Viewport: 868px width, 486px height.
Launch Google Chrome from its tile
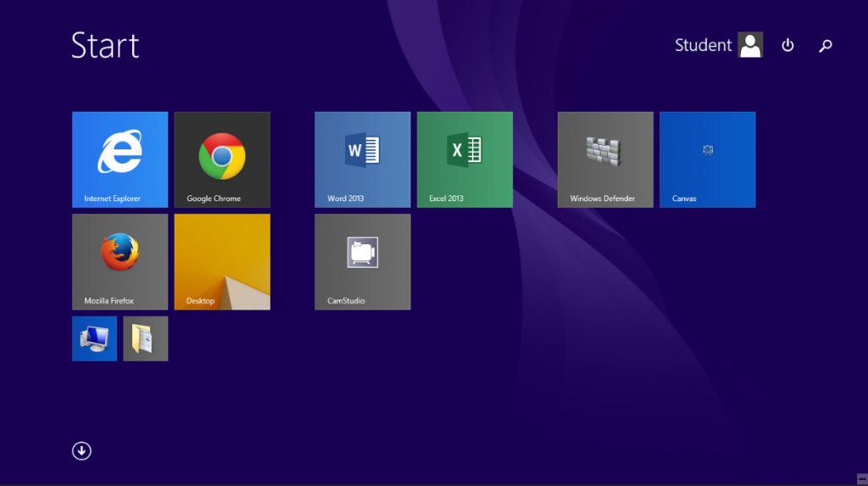[x=222, y=159]
